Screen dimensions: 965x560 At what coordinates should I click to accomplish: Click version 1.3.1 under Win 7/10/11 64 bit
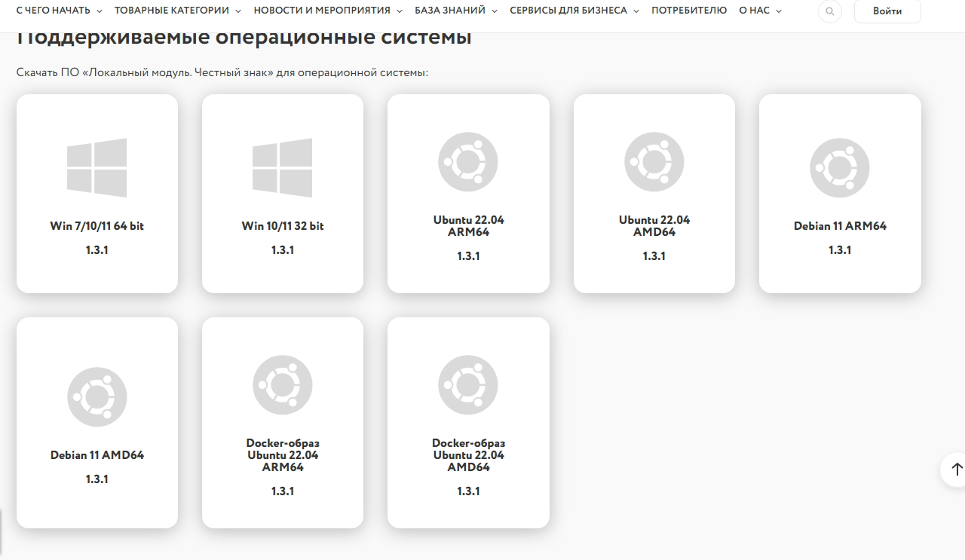pos(97,250)
